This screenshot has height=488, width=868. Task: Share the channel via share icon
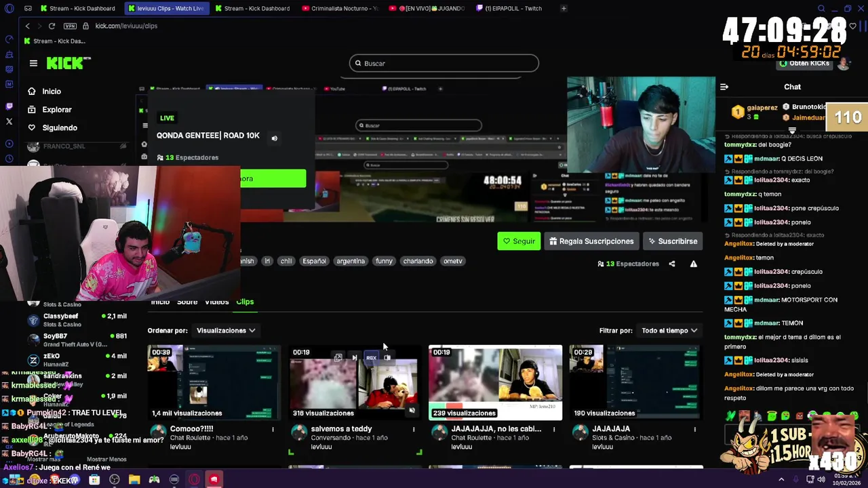point(672,264)
